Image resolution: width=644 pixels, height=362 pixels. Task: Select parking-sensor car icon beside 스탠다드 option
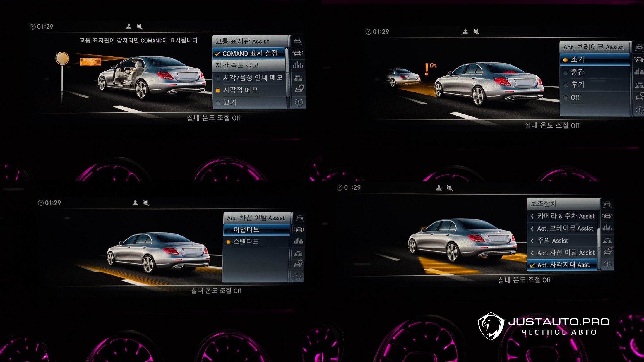(x=299, y=229)
